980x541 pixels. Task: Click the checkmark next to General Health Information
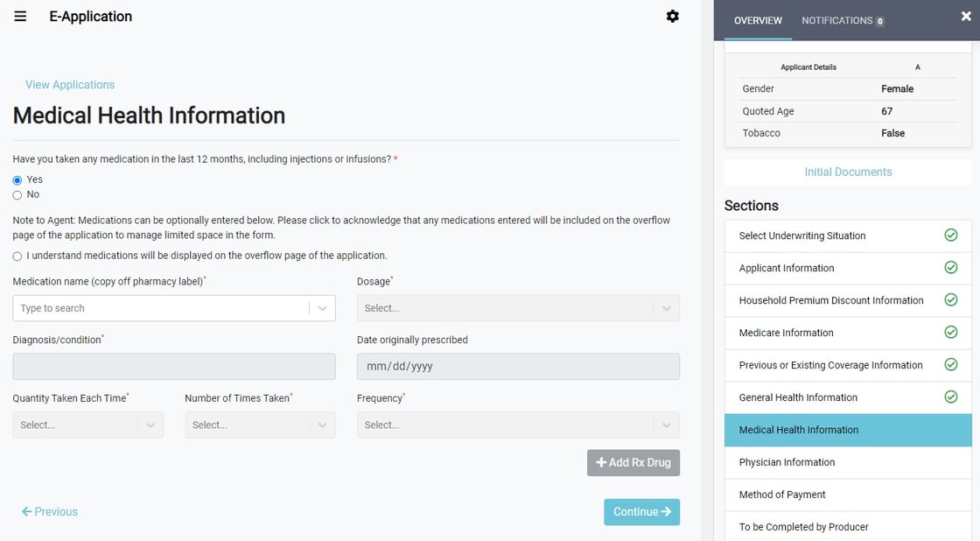(951, 397)
